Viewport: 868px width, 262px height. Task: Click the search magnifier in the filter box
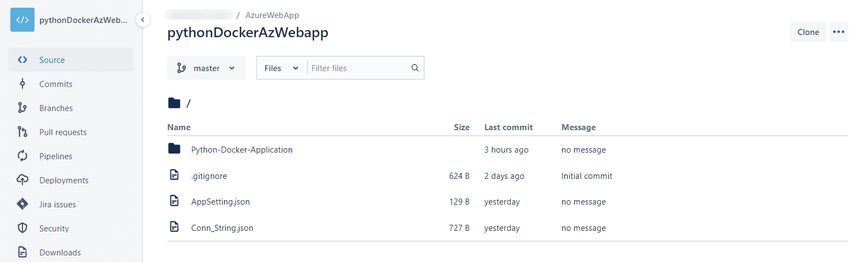point(415,68)
